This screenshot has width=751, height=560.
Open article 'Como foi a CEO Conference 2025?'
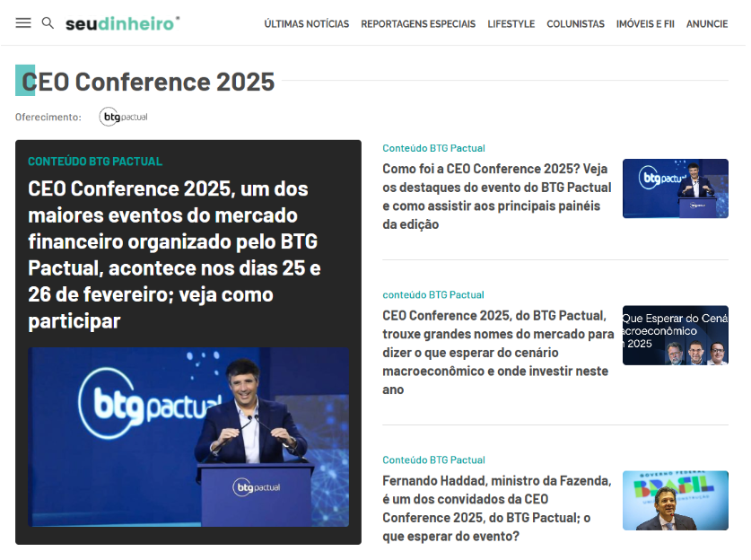pos(496,197)
